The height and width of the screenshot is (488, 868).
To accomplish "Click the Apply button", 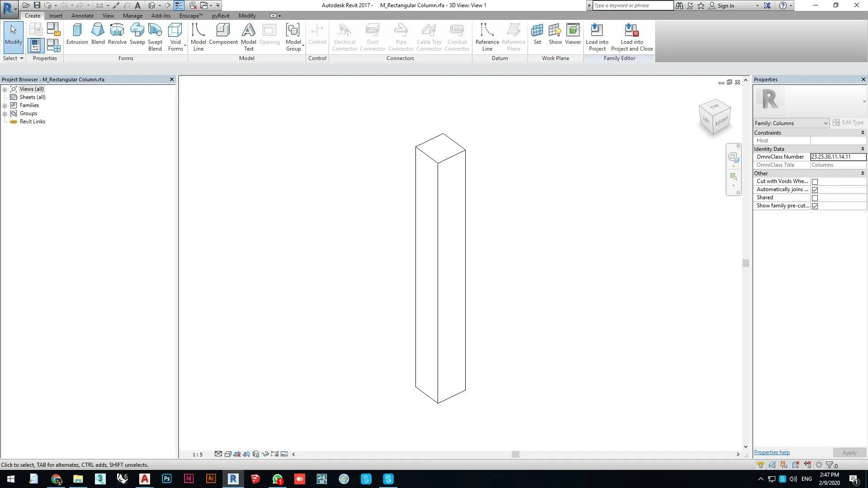I will [x=849, y=453].
